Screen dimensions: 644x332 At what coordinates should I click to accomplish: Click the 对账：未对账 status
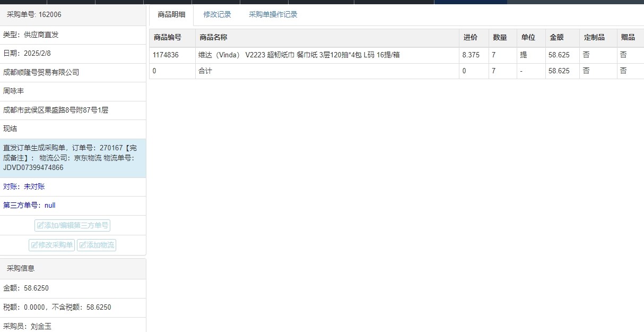73,187
